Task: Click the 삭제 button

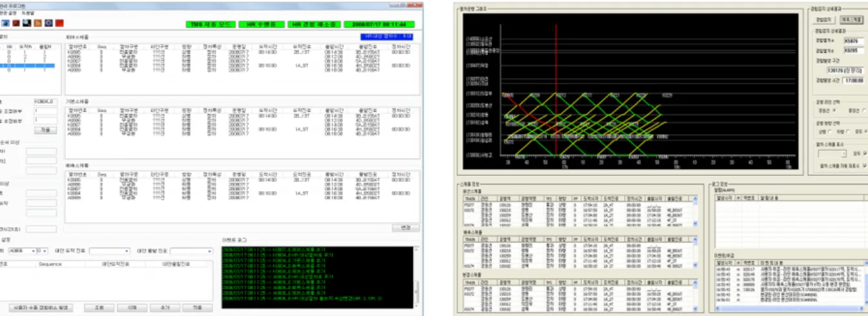Action: (132, 307)
